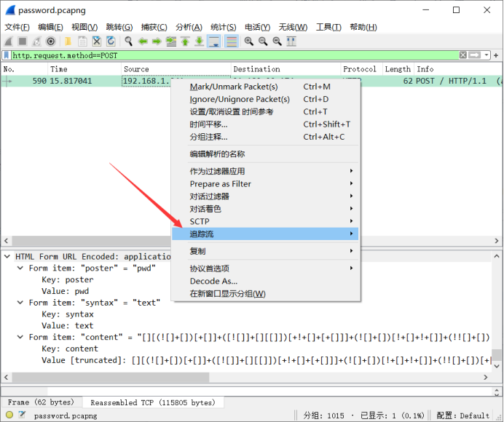Open filter history dropdown arrow
This screenshot has width=504, height=422.
click(487, 55)
